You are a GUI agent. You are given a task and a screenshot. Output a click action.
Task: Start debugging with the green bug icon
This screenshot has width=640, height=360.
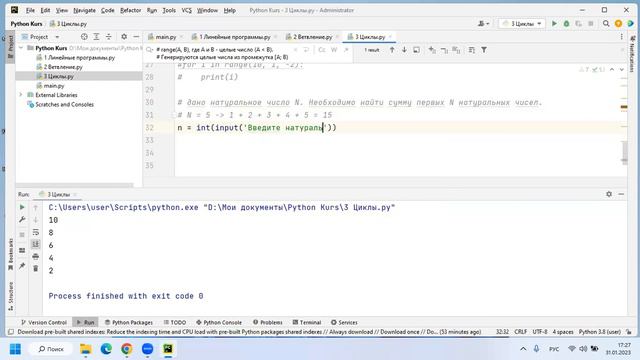coord(566,24)
